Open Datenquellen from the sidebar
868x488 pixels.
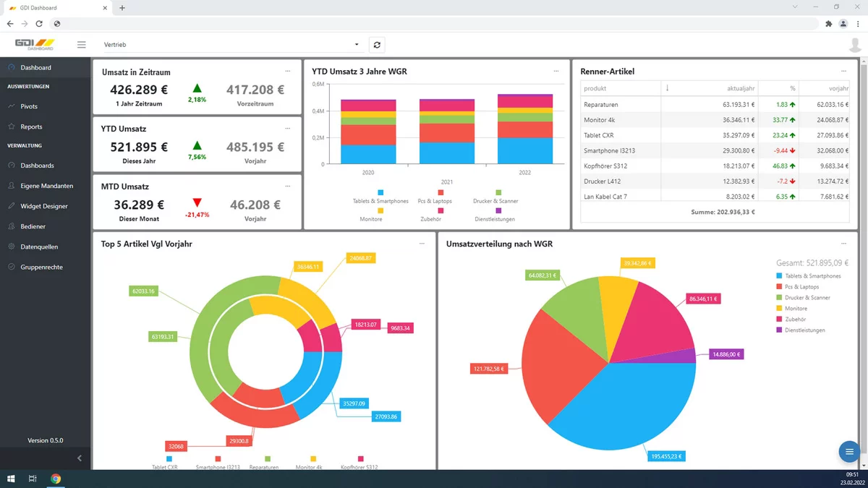pyautogui.click(x=38, y=247)
